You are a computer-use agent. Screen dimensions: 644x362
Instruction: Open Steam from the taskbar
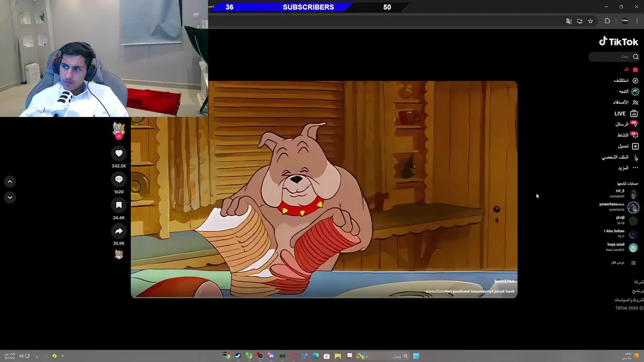point(238,356)
